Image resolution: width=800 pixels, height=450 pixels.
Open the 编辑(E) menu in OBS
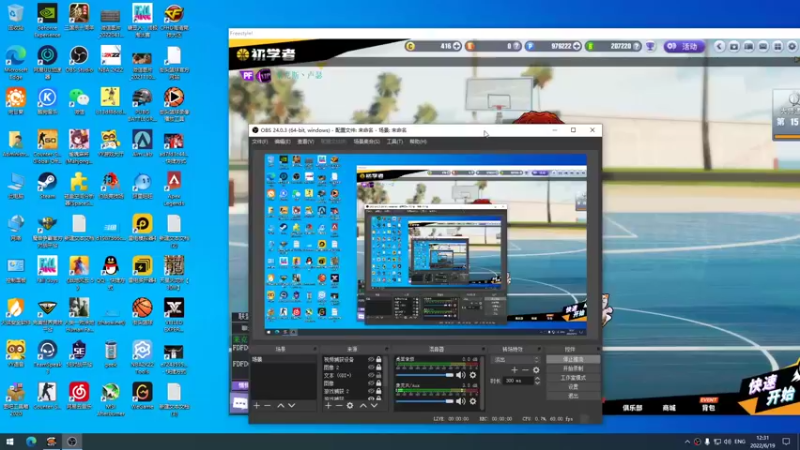(x=282, y=141)
